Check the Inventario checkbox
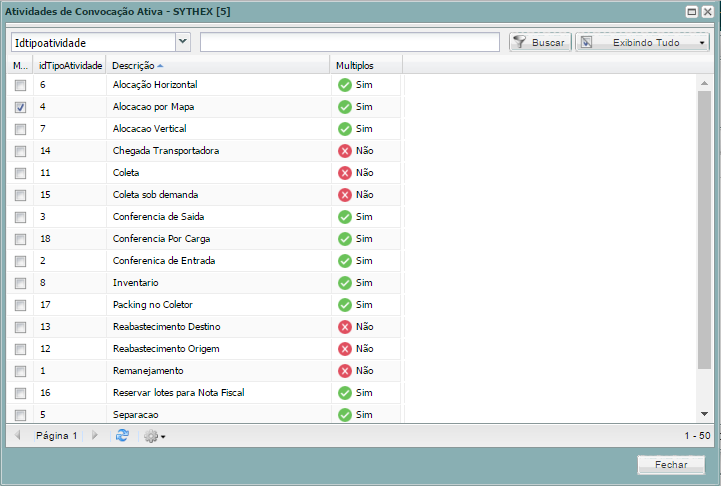The width and height of the screenshot is (721, 486). 20,283
